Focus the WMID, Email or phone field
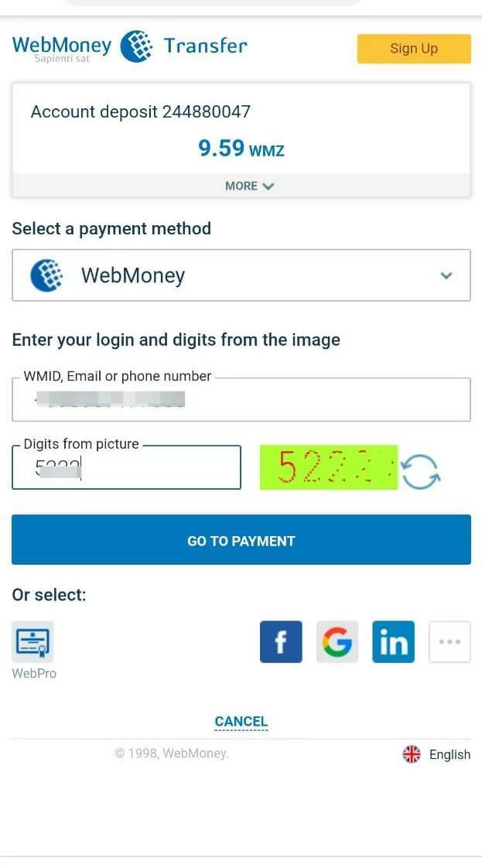Viewport: 482px width, 868px height. (241, 399)
